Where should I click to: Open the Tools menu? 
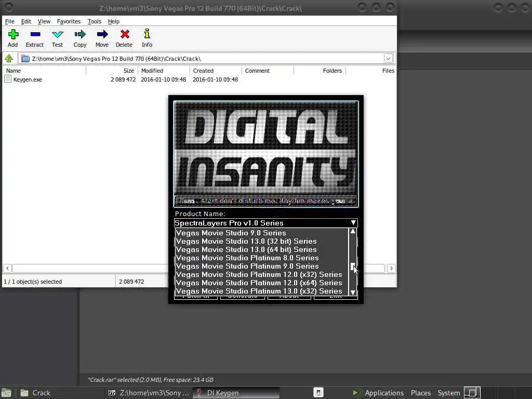[x=95, y=21]
